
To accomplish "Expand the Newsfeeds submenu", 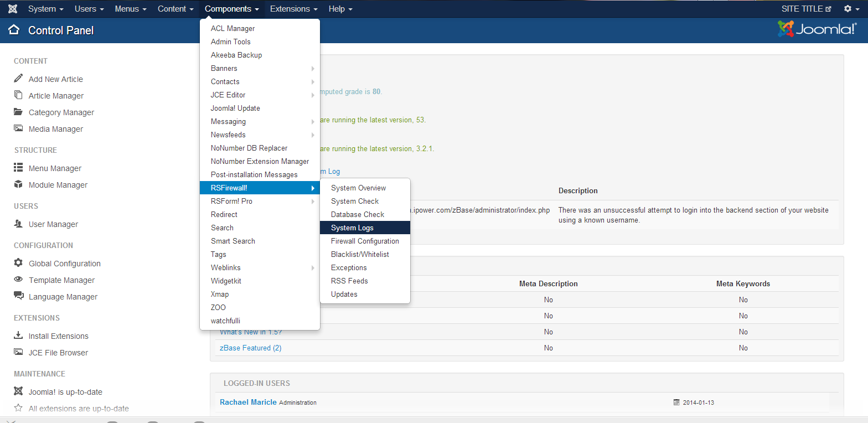I will pos(260,135).
